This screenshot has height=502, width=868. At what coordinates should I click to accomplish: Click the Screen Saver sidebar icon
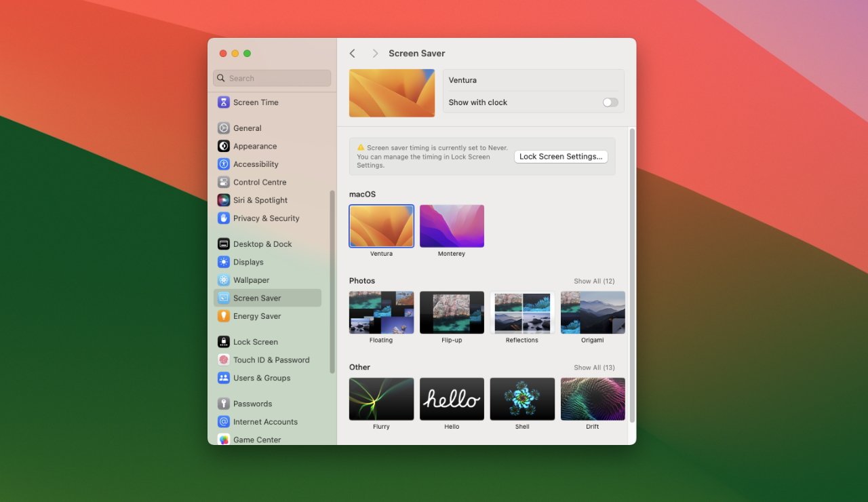point(224,298)
